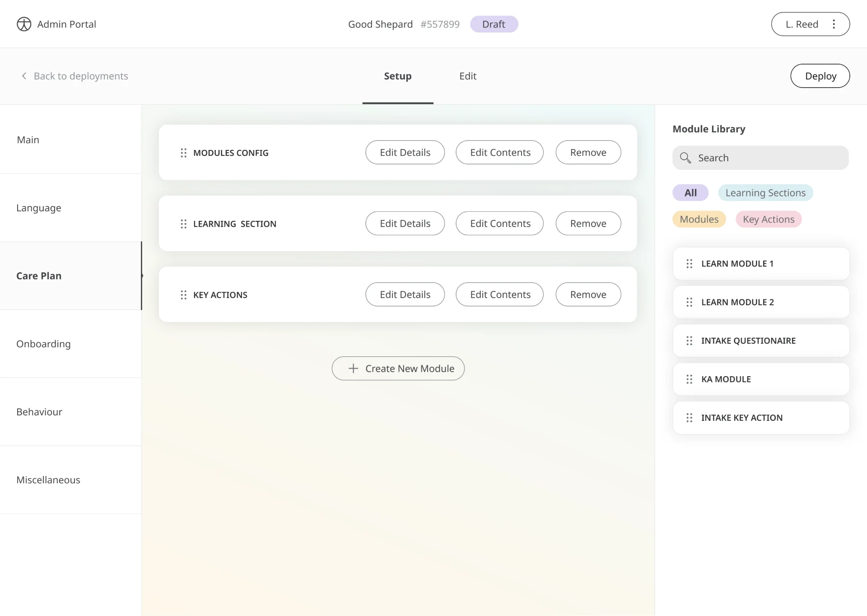Edit Contents of KEY ACTIONS

(500, 294)
